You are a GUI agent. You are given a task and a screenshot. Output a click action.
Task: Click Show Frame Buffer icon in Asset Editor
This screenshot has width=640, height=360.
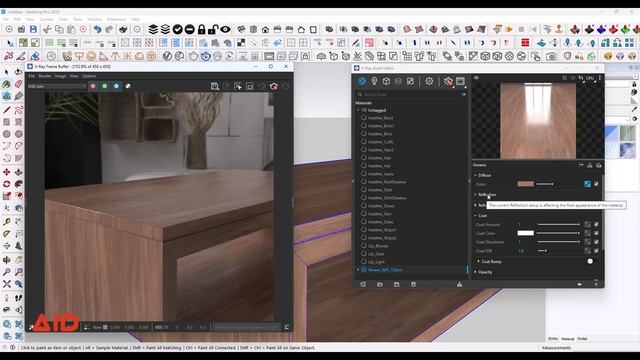pos(460,81)
